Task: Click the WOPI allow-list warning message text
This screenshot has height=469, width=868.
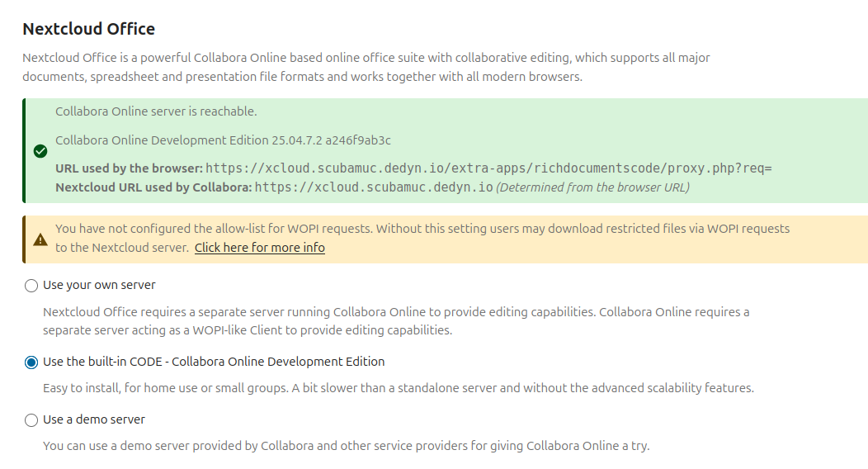Action: [422, 229]
